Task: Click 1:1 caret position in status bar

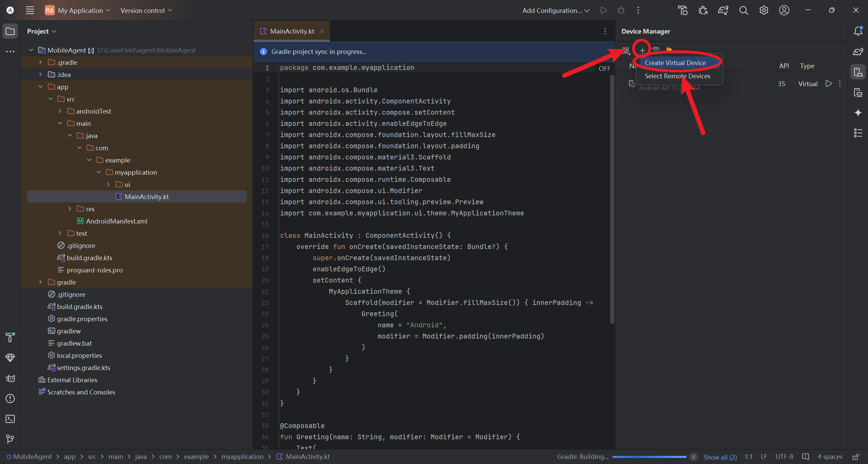Action: coord(748,457)
